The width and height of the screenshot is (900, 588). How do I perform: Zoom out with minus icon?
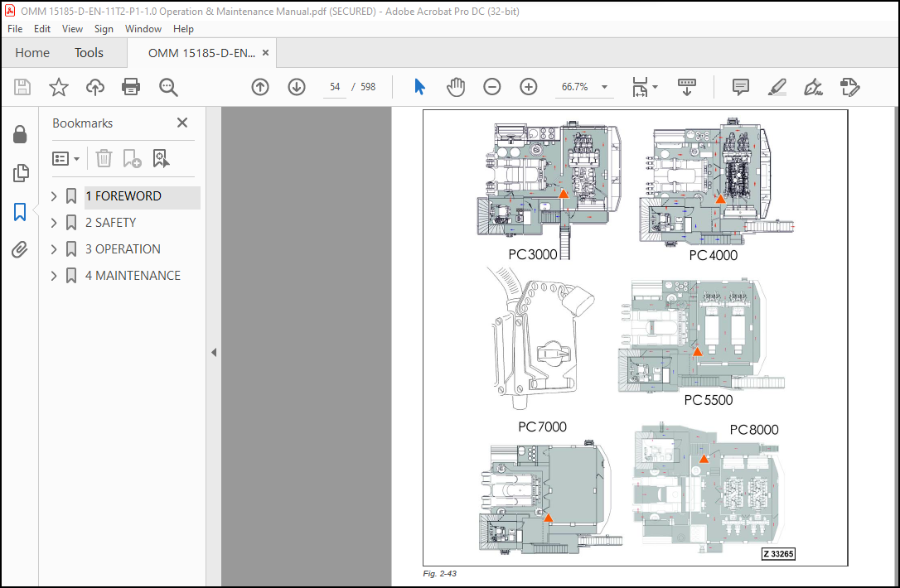492,87
